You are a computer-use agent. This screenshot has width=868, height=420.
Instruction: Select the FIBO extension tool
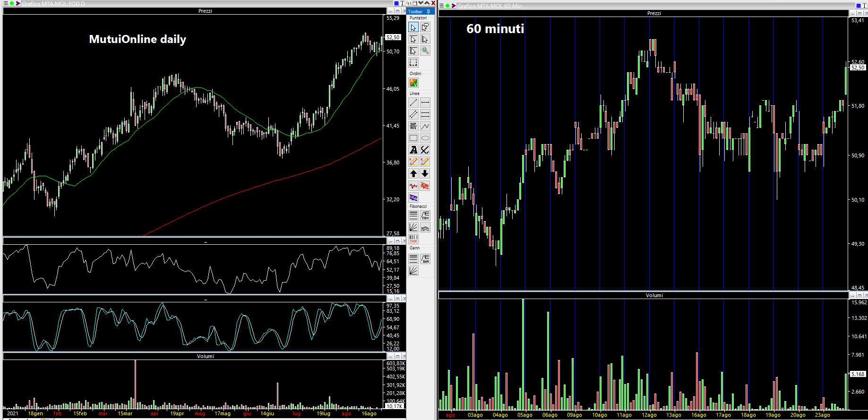tap(425, 215)
